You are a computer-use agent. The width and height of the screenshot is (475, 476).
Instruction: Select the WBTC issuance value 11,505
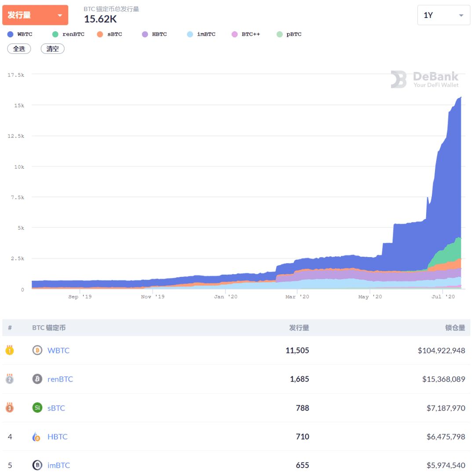[x=297, y=350]
